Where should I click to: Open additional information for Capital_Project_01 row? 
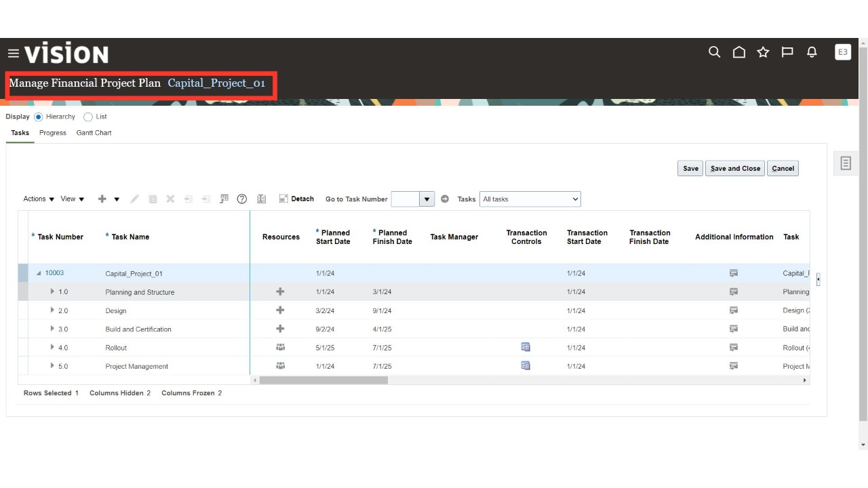point(733,273)
